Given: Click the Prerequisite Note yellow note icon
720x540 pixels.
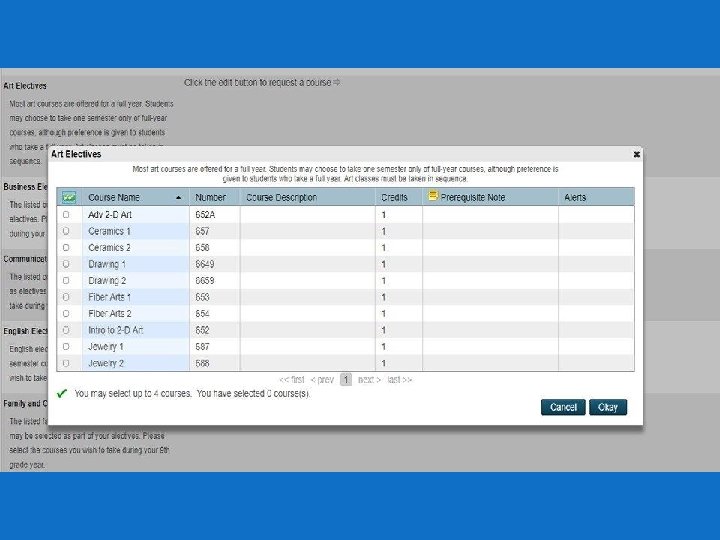Looking at the screenshot, I should pyautogui.click(x=433, y=196).
